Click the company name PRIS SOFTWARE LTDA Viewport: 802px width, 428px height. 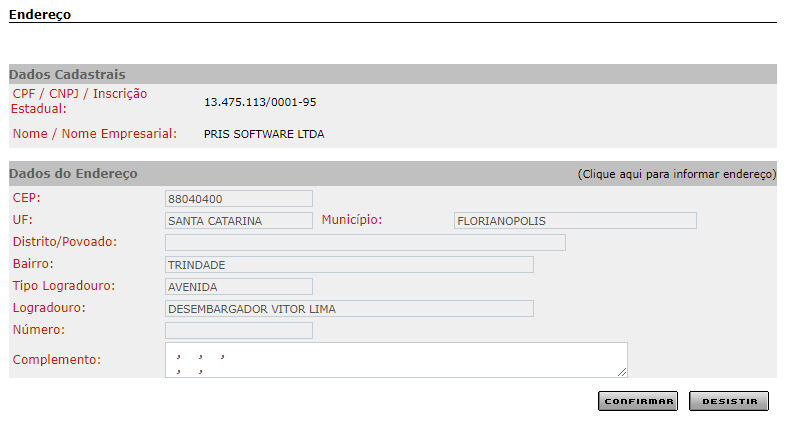coord(264,134)
